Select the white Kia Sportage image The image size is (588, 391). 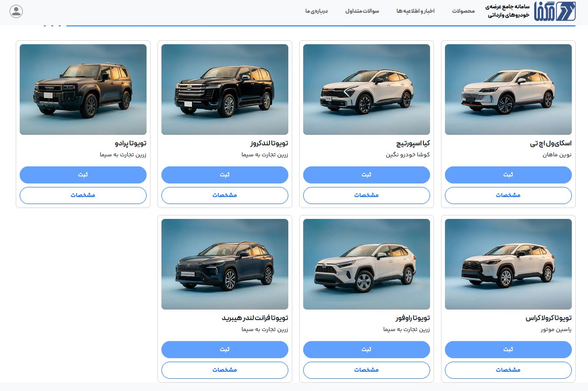366,89
